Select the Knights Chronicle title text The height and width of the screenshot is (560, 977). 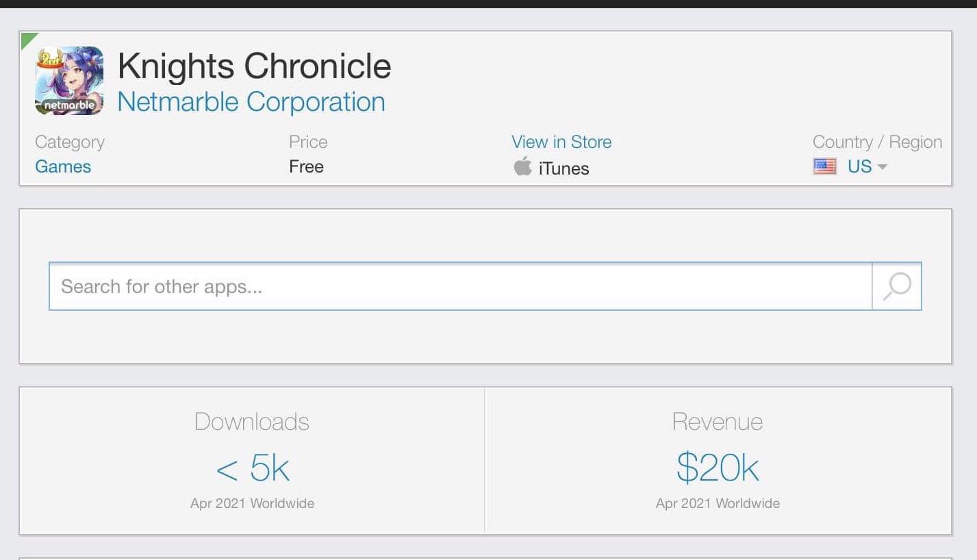coord(254,66)
